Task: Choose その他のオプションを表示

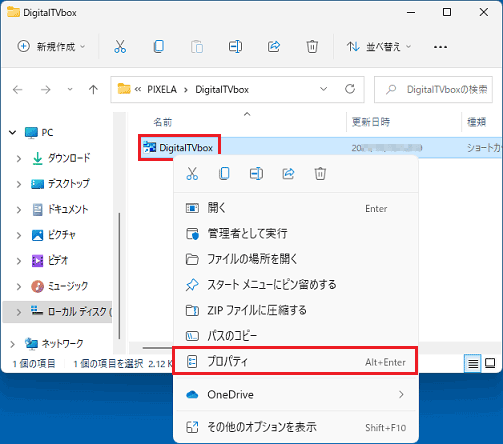Action: pos(296,427)
